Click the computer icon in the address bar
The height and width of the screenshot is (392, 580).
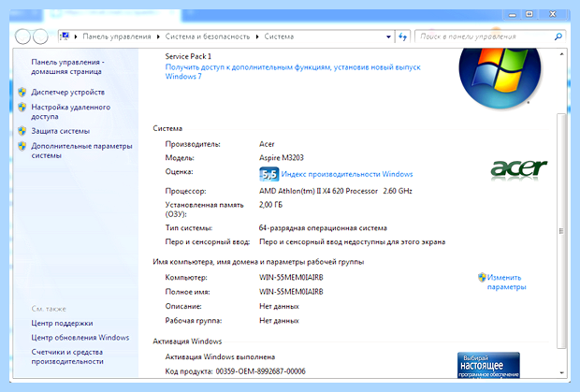(x=65, y=36)
